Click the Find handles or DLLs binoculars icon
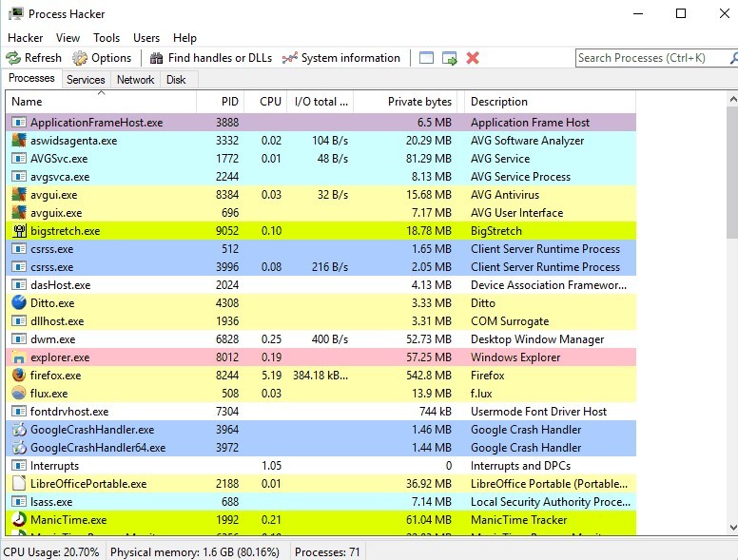The height and width of the screenshot is (560, 738). pos(157,58)
